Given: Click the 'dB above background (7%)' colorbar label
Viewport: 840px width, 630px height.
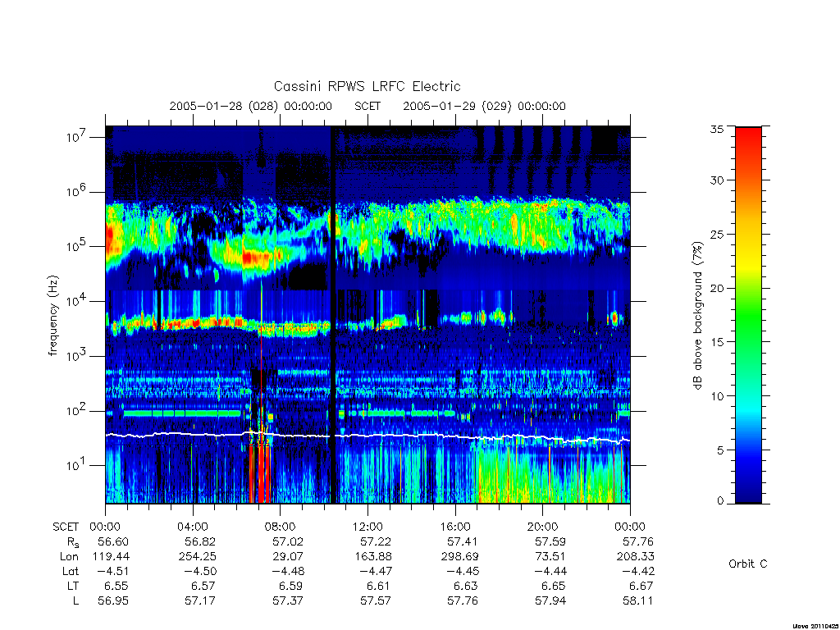Looking at the screenshot, I should coord(697,315).
